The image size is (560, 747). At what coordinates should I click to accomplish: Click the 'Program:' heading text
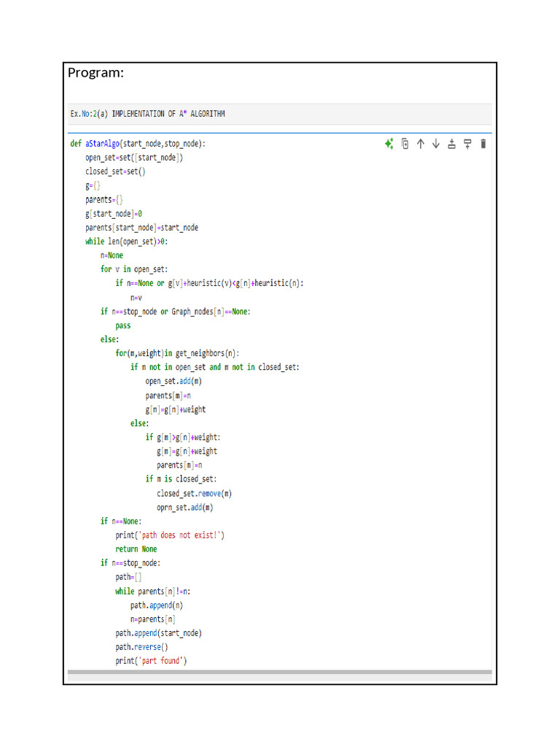(96, 73)
